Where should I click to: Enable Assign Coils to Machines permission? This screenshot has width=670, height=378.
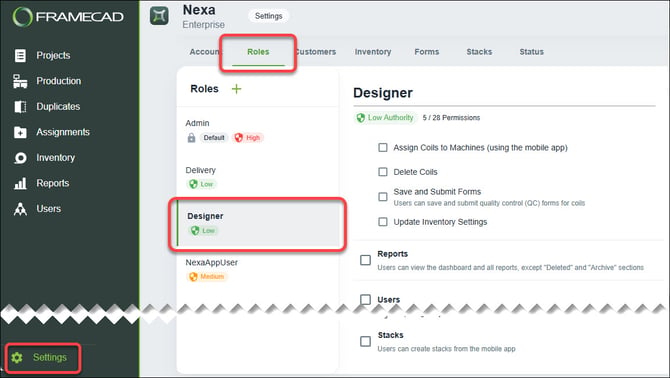383,148
